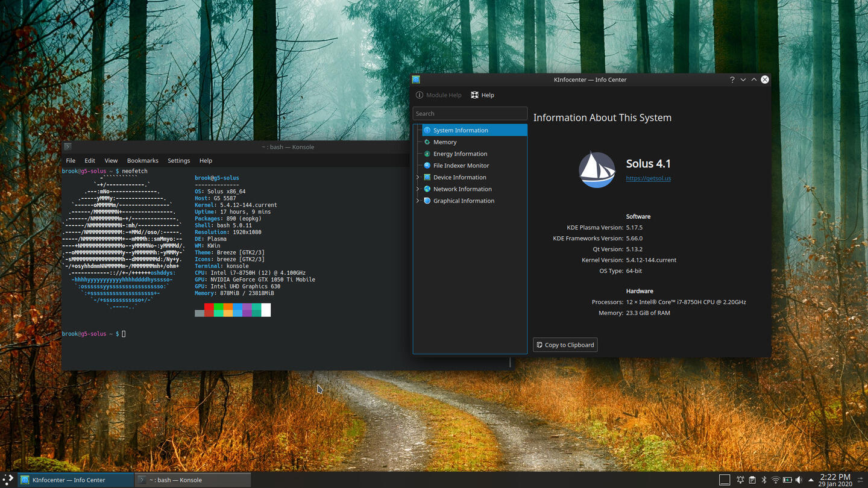868x488 pixels.
Task: Select System Information in the KInfocenter sidebar
Action: pos(474,130)
